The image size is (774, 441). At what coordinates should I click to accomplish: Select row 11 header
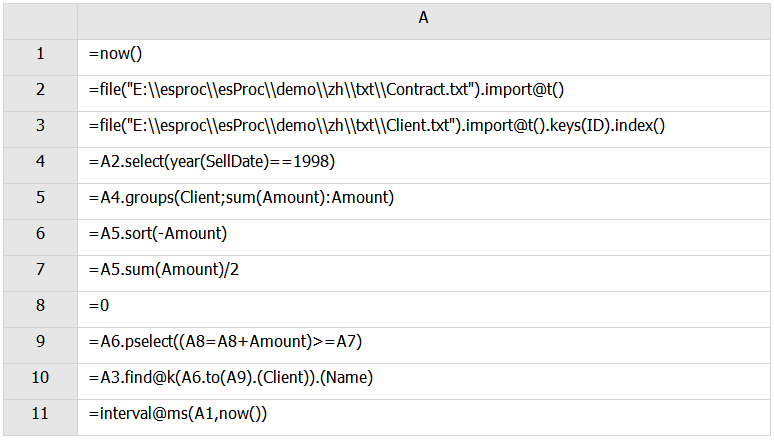click(40, 418)
